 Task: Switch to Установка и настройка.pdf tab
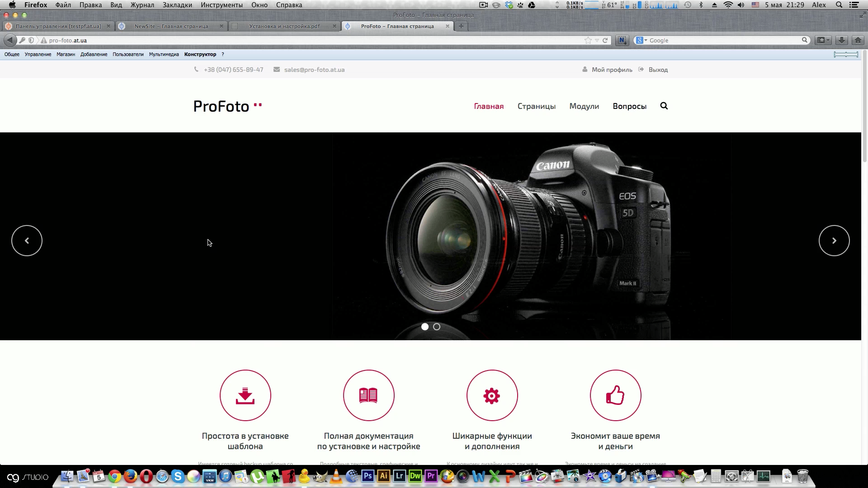pos(284,26)
